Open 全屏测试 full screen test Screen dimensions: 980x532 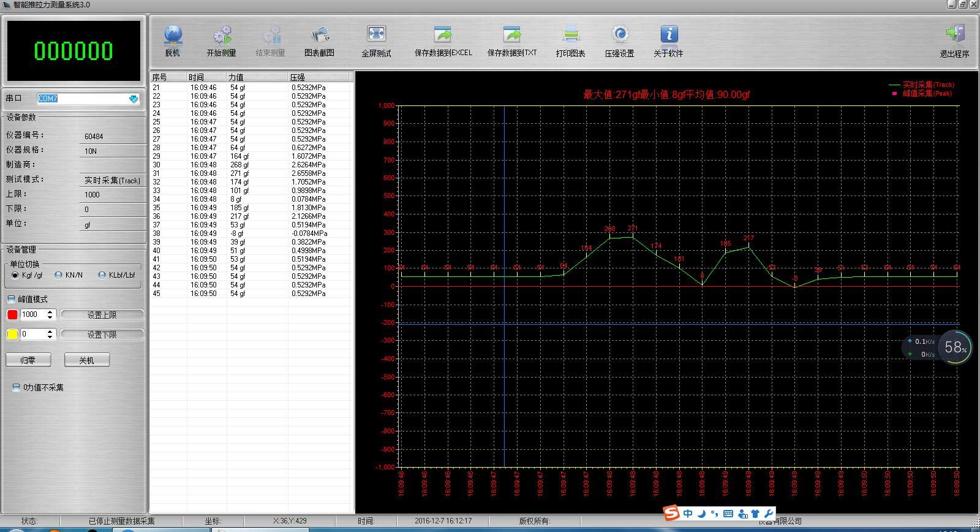coord(376,41)
